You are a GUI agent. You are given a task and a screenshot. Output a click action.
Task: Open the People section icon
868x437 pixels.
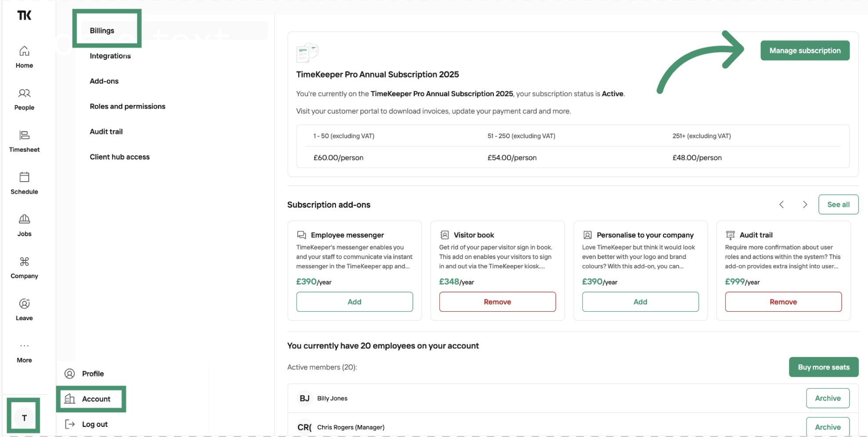click(x=24, y=93)
